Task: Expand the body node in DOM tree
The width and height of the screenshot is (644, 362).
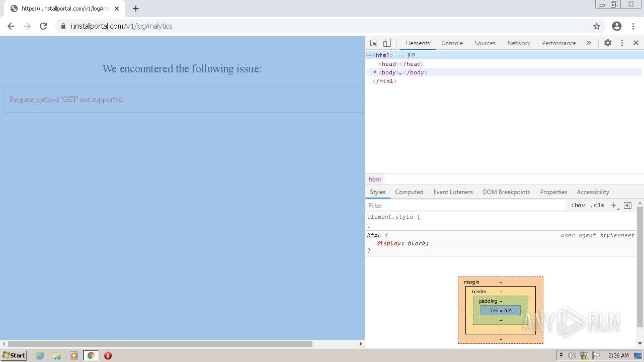Action: (375, 72)
